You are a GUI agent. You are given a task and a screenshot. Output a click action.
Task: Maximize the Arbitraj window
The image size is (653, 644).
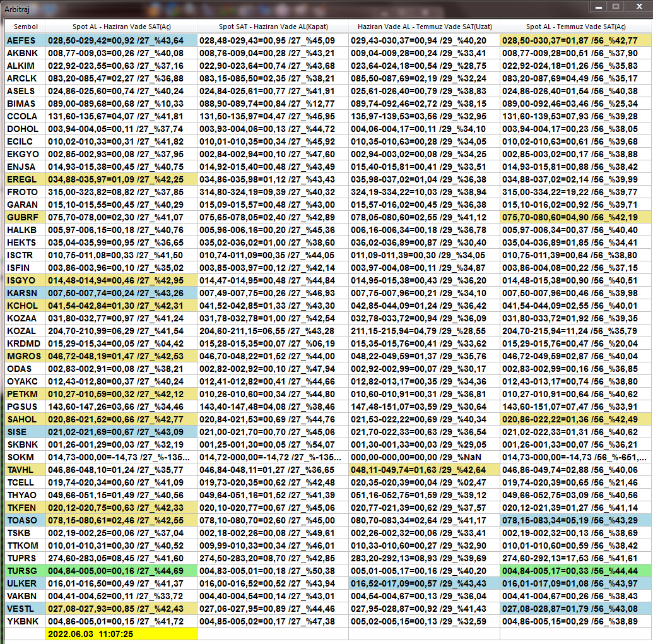616,7
